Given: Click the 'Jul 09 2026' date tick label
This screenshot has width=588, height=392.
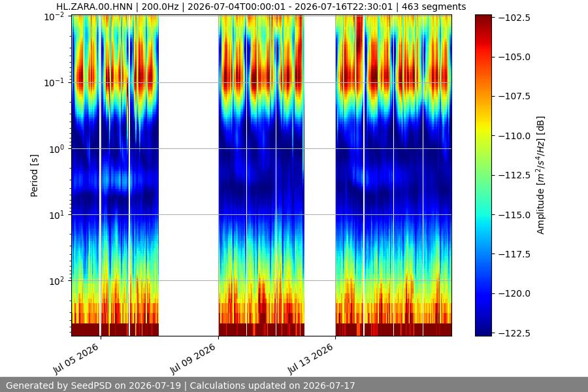Looking at the screenshot, I should click(x=193, y=359).
